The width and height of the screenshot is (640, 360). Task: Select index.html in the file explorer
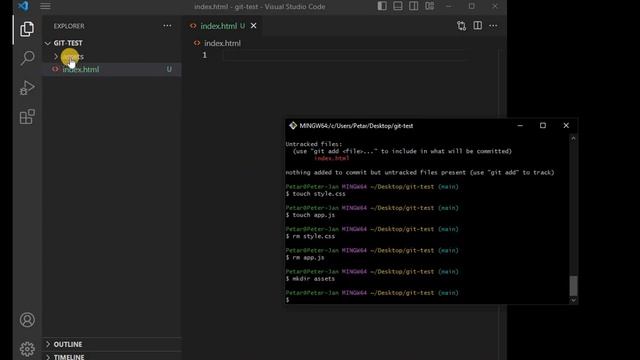tap(112, 69)
